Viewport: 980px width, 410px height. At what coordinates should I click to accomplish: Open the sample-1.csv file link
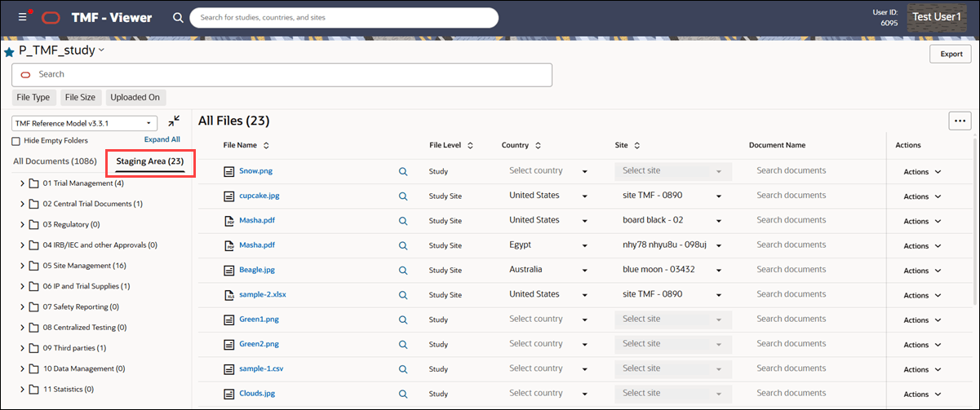coord(259,369)
